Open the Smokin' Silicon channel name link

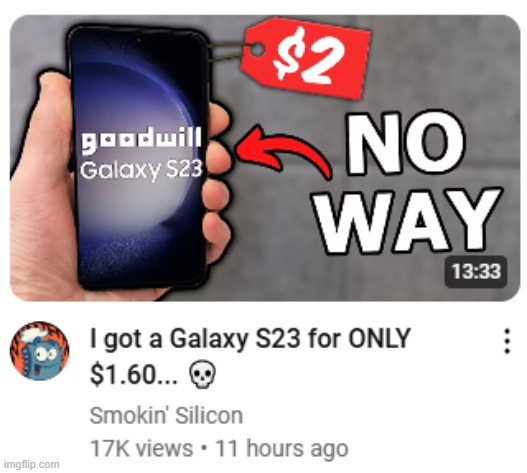(x=166, y=416)
